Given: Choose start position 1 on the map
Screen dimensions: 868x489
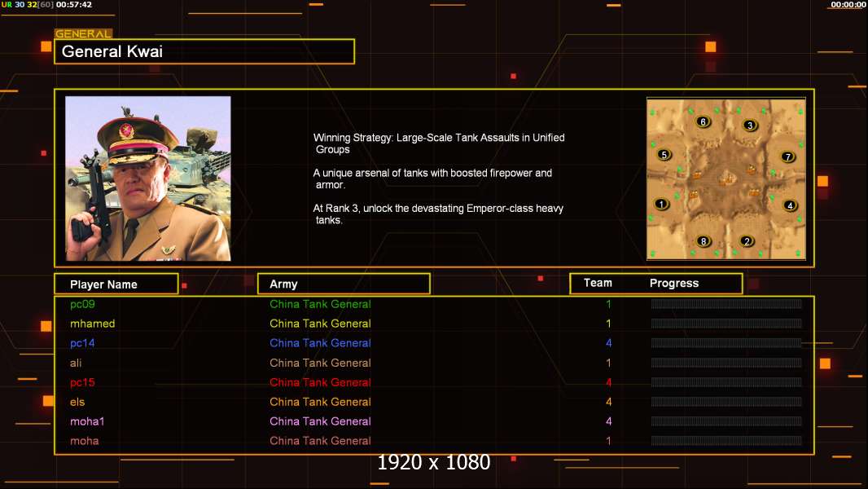Looking at the screenshot, I should [661, 204].
